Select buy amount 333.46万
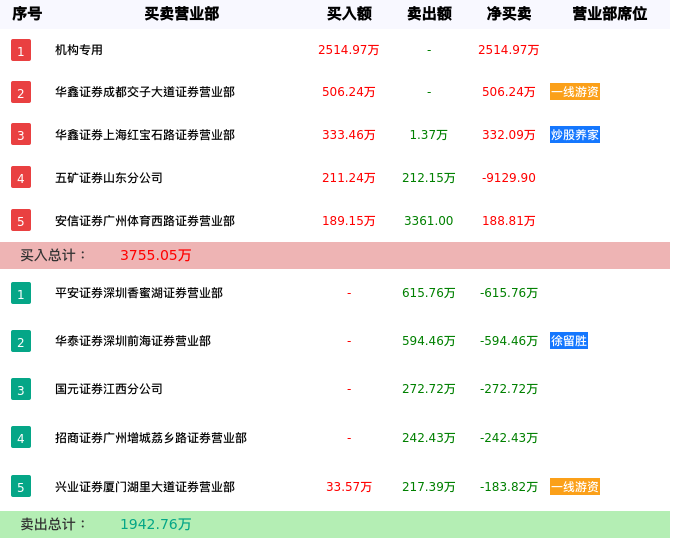The image size is (676, 540). click(349, 135)
